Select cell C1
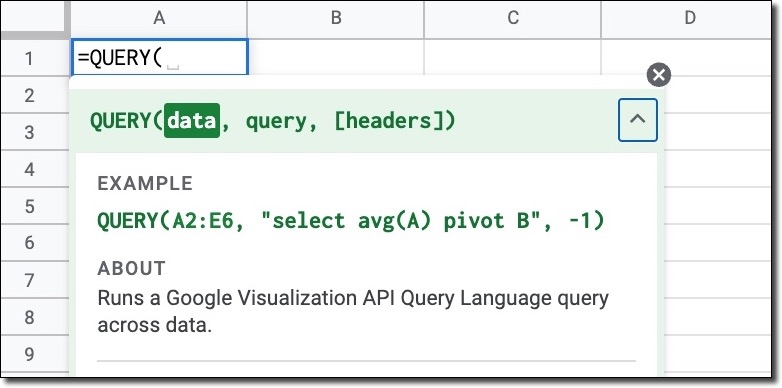 (x=513, y=58)
